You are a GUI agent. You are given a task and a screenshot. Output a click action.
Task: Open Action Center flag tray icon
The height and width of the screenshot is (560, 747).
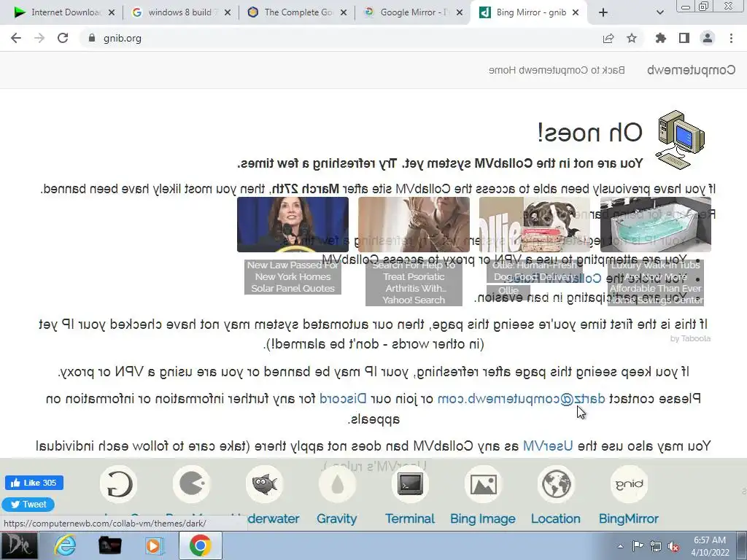[x=638, y=546]
